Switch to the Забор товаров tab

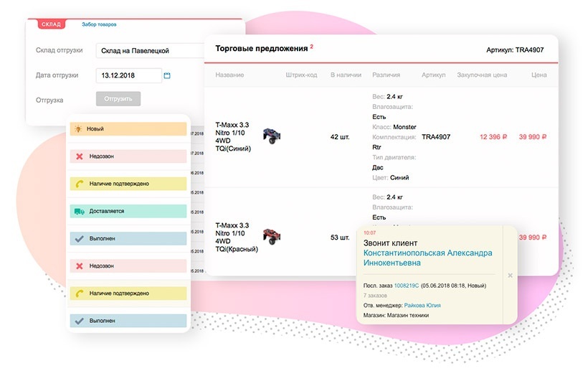(99, 24)
